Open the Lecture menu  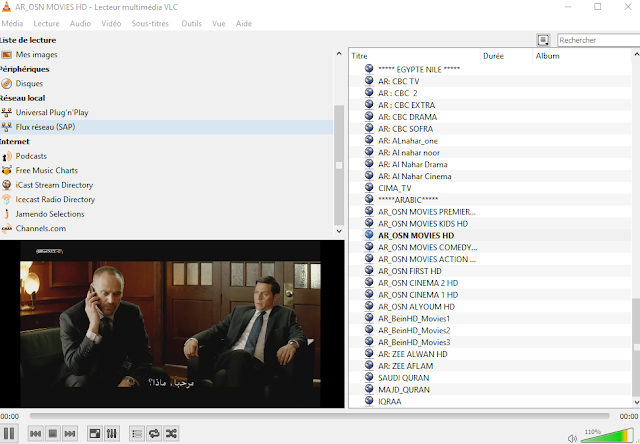(x=46, y=23)
